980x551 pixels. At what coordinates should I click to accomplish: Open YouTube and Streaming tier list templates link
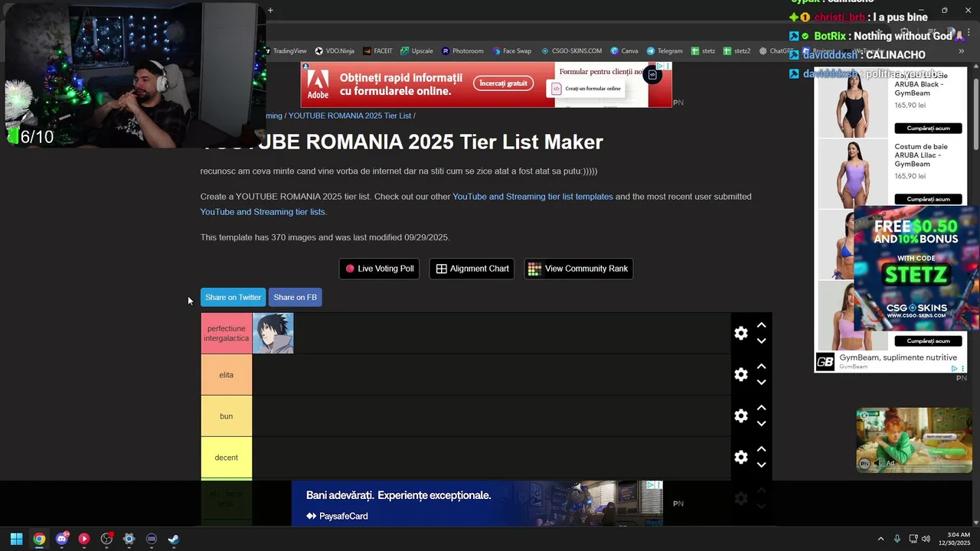pyautogui.click(x=533, y=197)
